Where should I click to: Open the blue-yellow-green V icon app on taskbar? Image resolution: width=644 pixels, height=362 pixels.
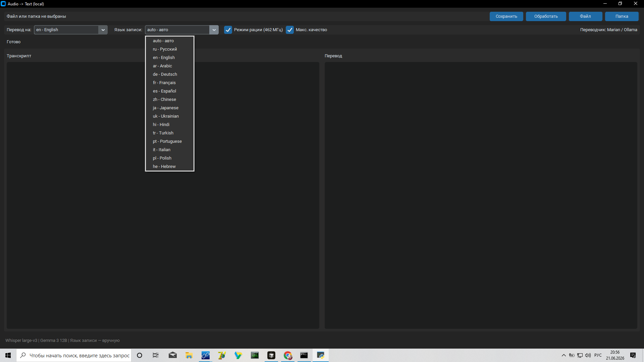(238, 355)
